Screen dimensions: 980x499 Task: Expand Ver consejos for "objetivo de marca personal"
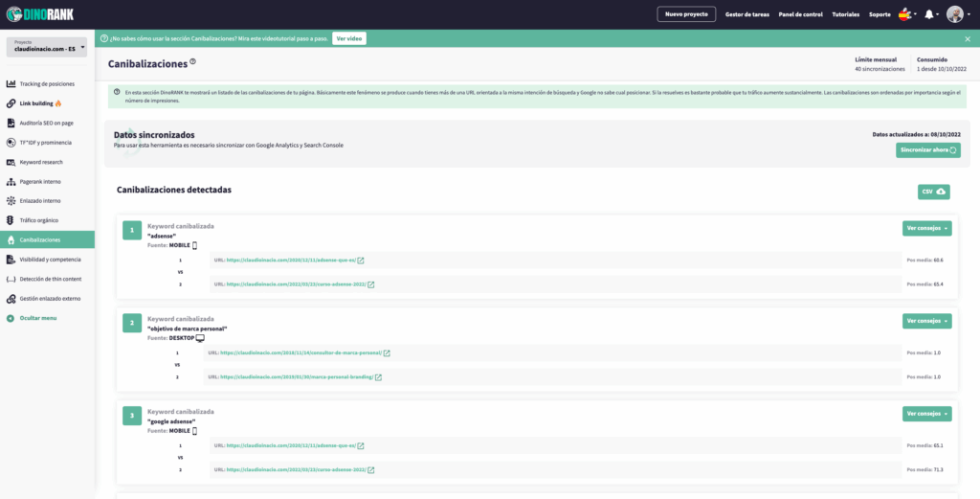coord(926,321)
